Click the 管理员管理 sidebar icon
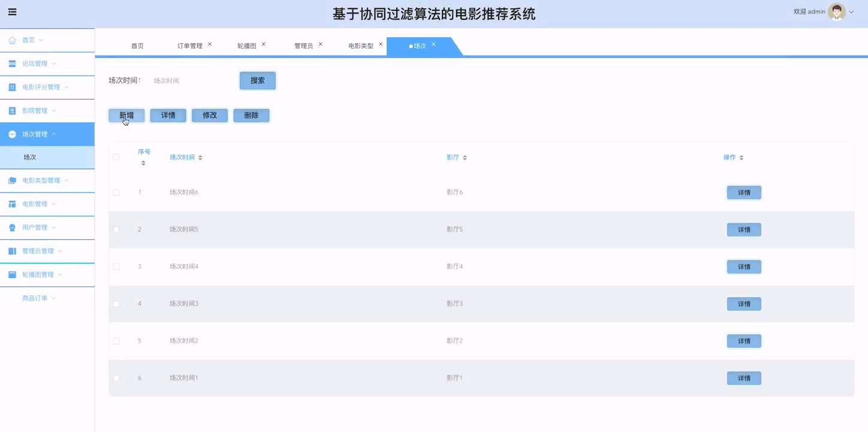This screenshot has height=432, width=868. pos(12,251)
